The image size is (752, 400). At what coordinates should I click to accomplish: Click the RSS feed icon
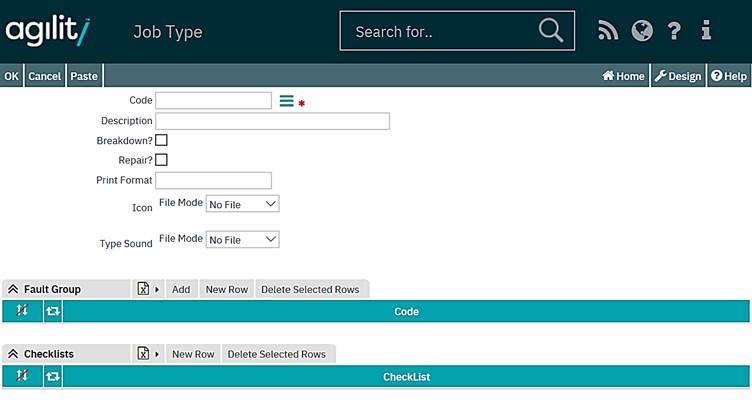coord(608,31)
